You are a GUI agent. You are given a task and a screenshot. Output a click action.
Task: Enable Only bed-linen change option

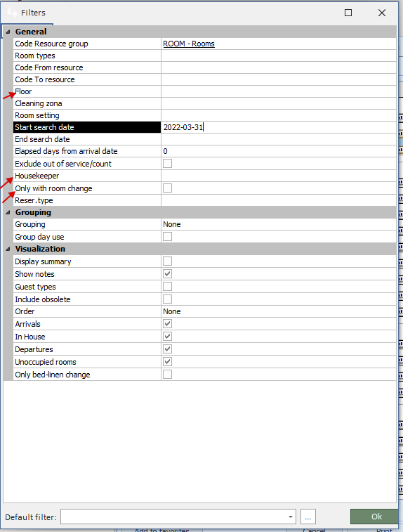(x=167, y=375)
